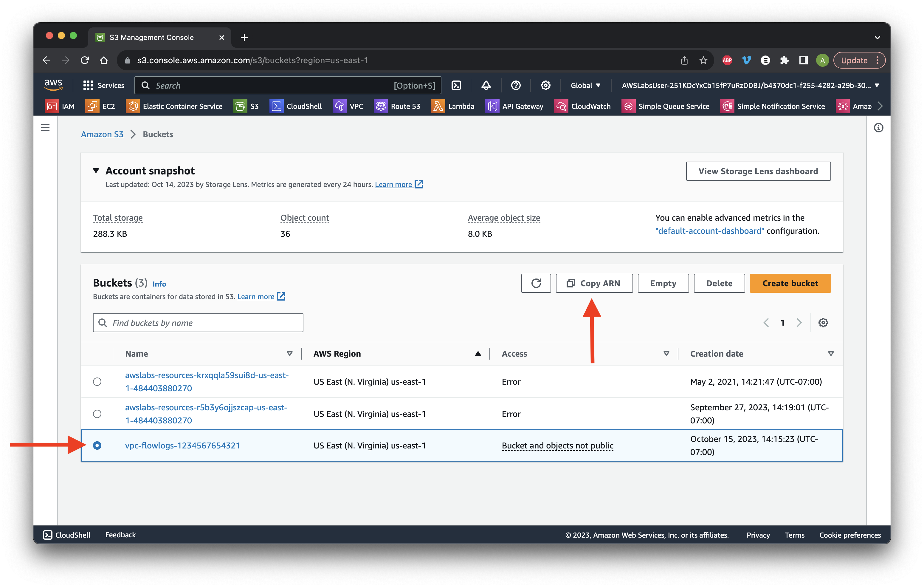
Task: Open the IAM shortcut in favorites bar
Action: pyautogui.click(x=60, y=106)
